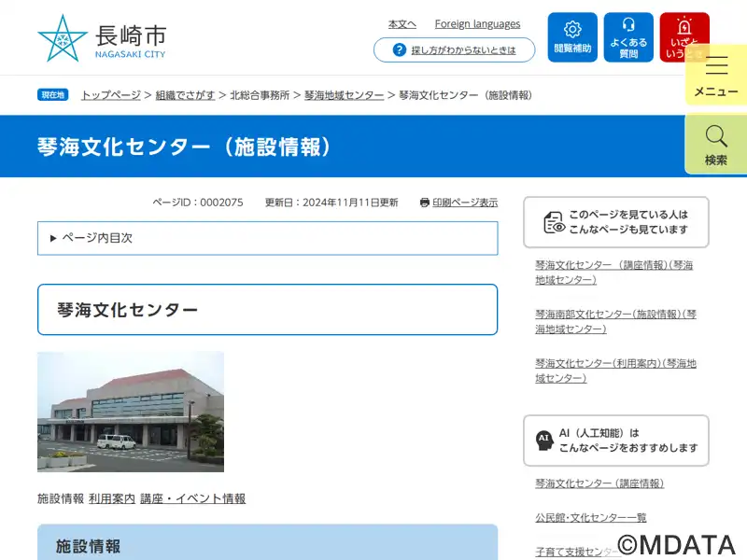The width and height of the screenshot is (747, 560).
Task: Click 北総合事務所 breadcrumb text
Action: (260, 95)
